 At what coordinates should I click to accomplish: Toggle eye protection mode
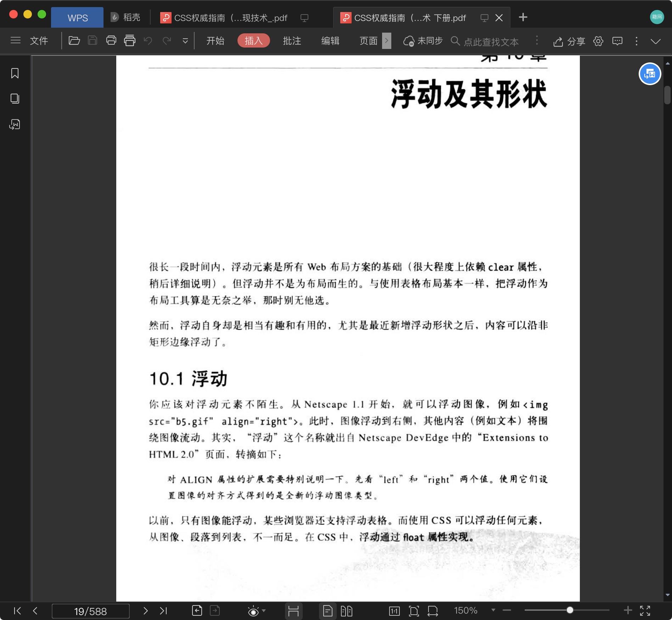(x=253, y=611)
